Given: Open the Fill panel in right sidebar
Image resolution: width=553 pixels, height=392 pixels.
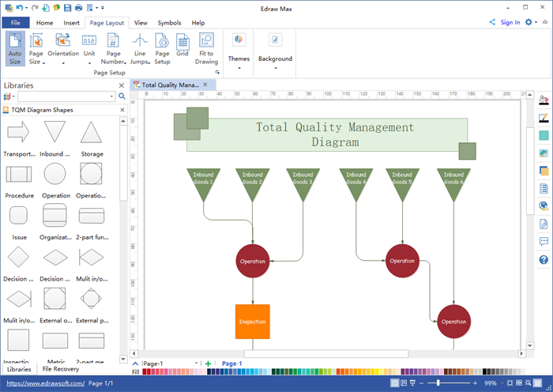Looking at the screenshot, I should point(544,100).
